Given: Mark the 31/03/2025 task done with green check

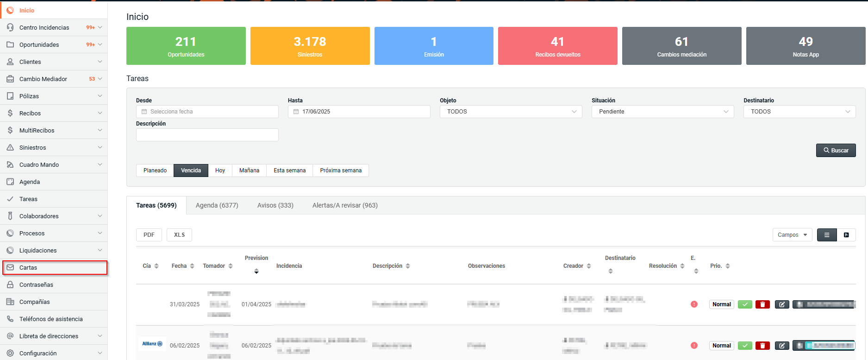Looking at the screenshot, I should point(745,304).
